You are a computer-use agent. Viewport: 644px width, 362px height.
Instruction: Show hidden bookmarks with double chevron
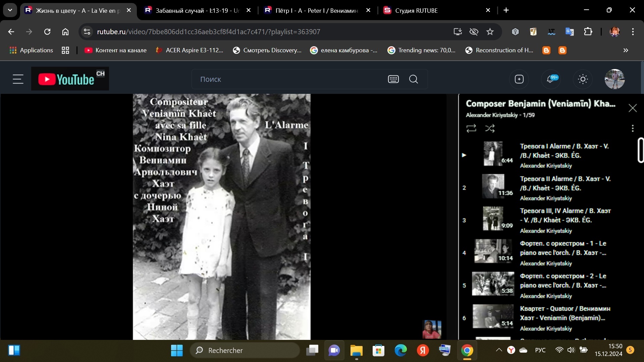(x=626, y=50)
